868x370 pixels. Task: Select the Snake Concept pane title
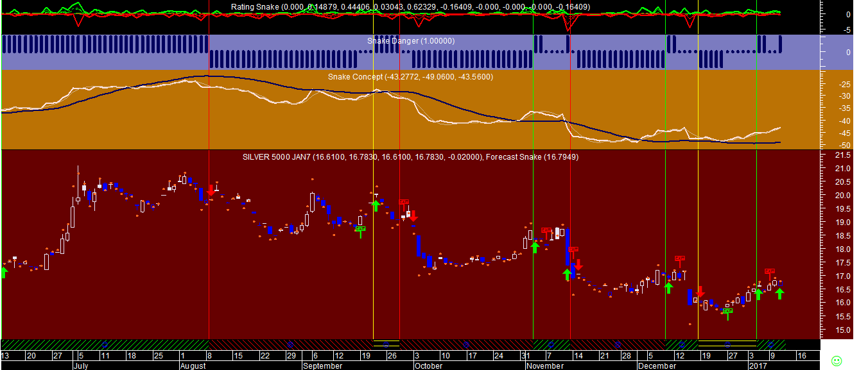pyautogui.click(x=411, y=77)
